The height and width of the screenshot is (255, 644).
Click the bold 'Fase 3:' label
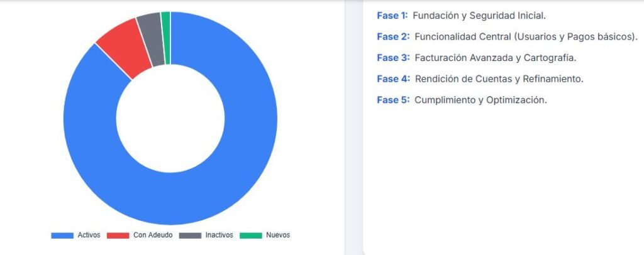(393, 58)
